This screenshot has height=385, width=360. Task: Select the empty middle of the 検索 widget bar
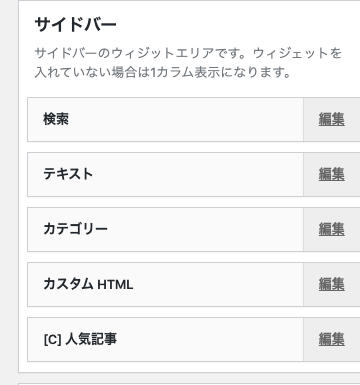pyautogui.click(x=186, y=119)
